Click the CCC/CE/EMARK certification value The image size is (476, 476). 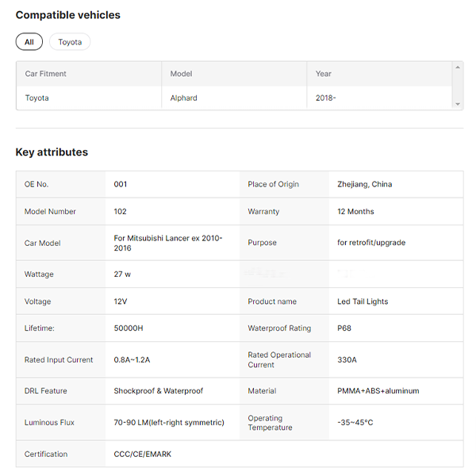click(143, 454)
